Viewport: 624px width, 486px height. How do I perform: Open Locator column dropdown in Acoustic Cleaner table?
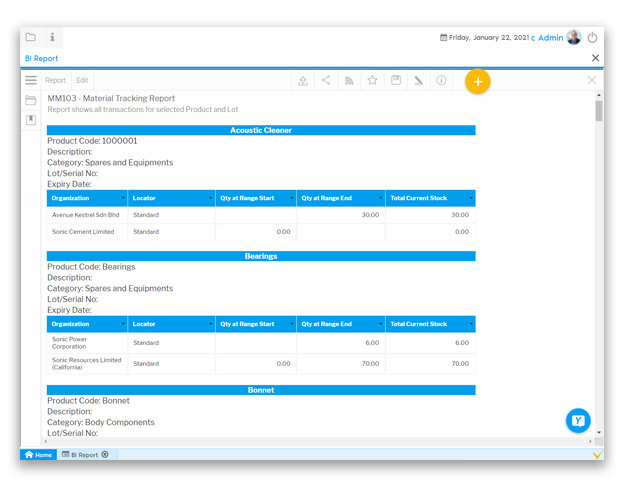[211, 198]
